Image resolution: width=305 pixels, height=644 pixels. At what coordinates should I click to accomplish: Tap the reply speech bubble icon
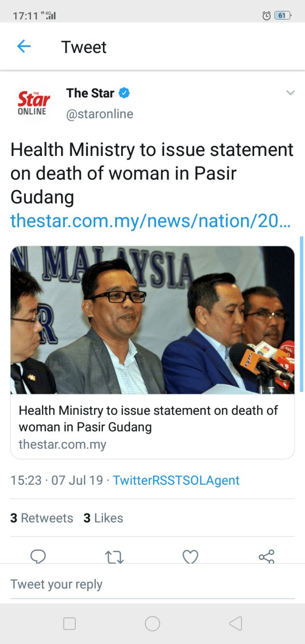click(x=38, y=556)
